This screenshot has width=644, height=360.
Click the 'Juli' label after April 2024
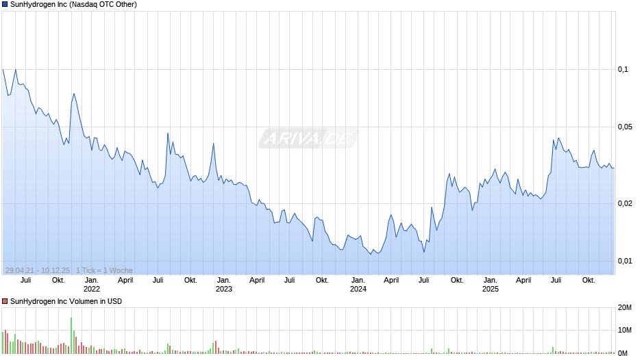tap(424, 280)
